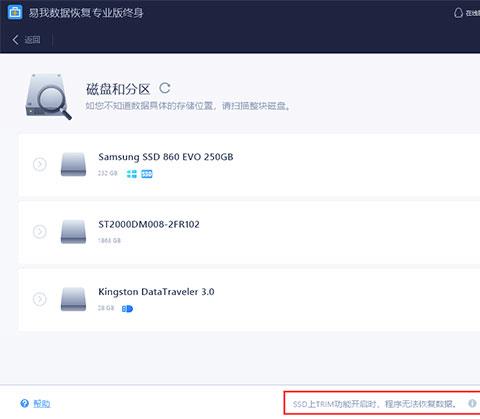Click the online support bell icon
480x419 pixels.
pyautogui.click(x=459, y=13)
